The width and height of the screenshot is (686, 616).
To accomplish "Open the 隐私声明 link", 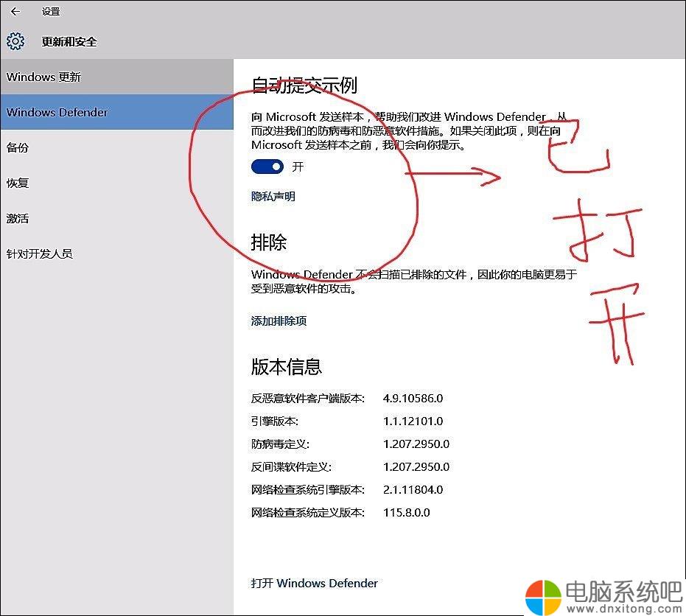I will coord(273,197).
